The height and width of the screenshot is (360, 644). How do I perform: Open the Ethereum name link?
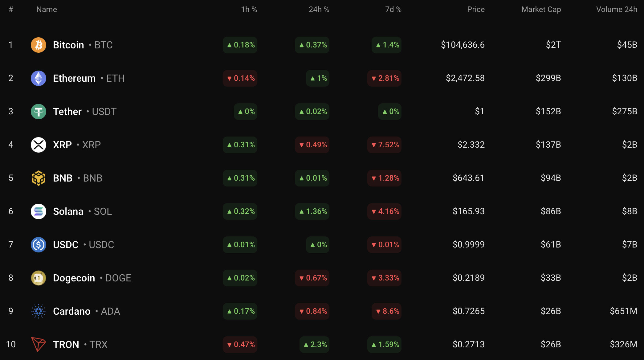coord(74,78)
